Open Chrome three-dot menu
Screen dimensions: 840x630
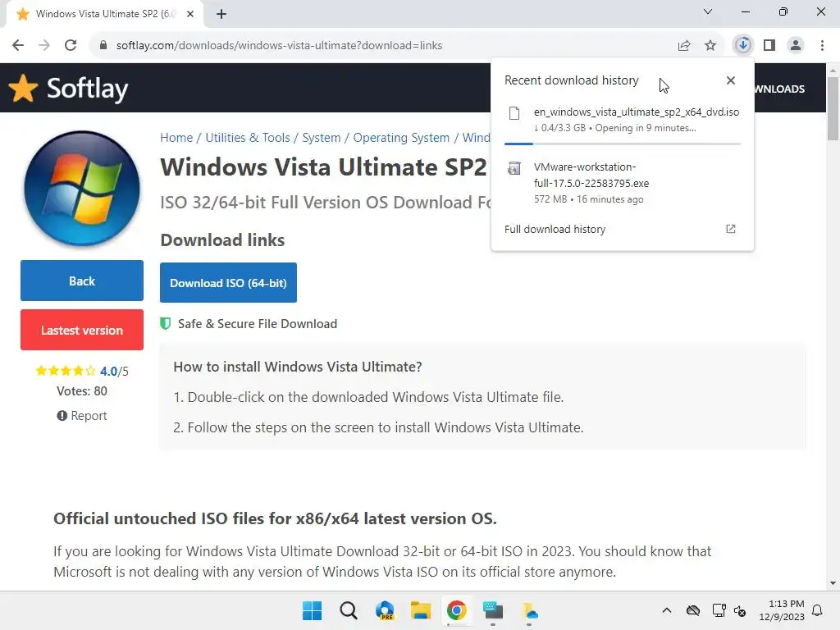click(x=822, y=46)
